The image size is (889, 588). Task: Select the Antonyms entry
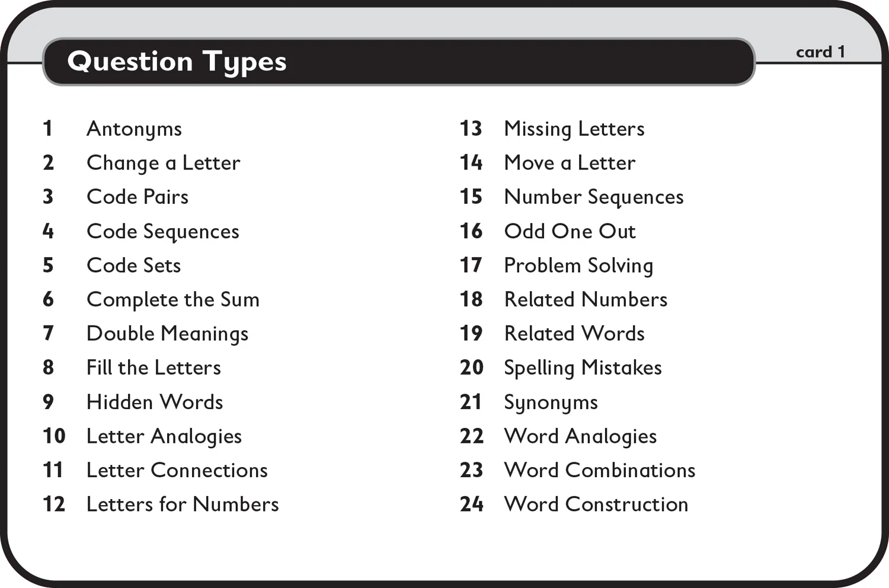135,129
